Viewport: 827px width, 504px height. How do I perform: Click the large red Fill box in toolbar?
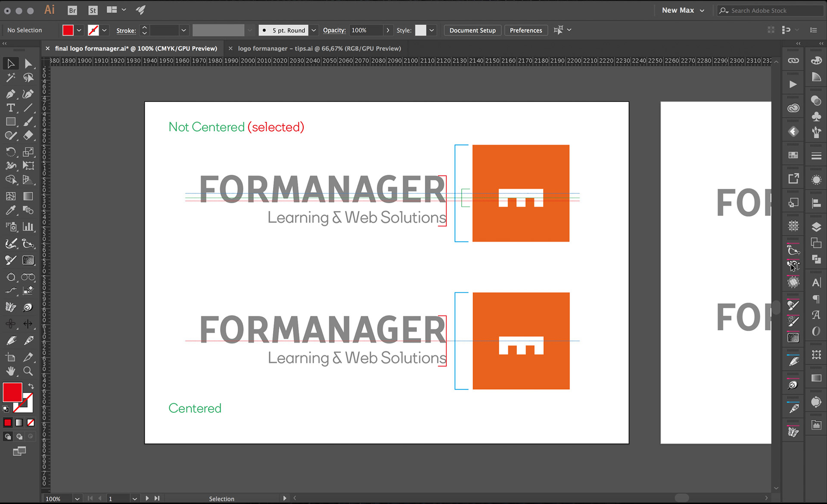pos(12,392)
